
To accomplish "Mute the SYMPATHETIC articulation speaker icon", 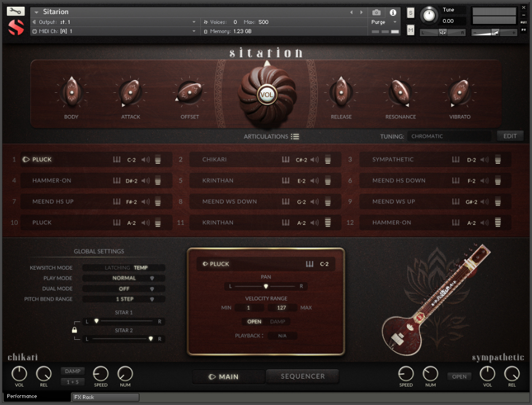I will (x=485, y=160).
